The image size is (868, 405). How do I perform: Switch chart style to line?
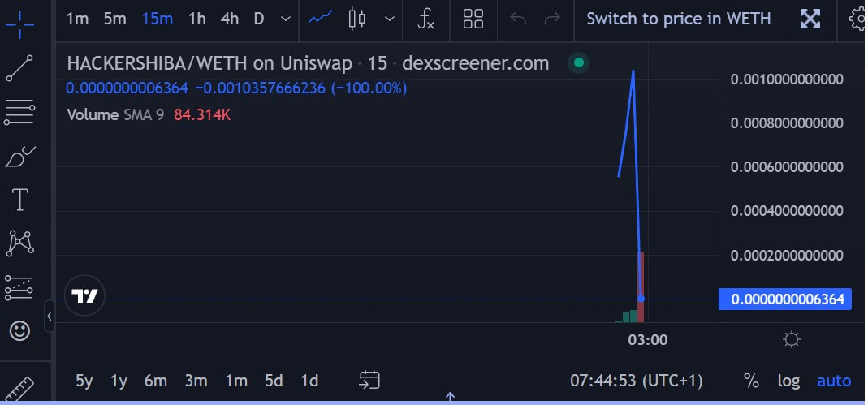[321, 19]
